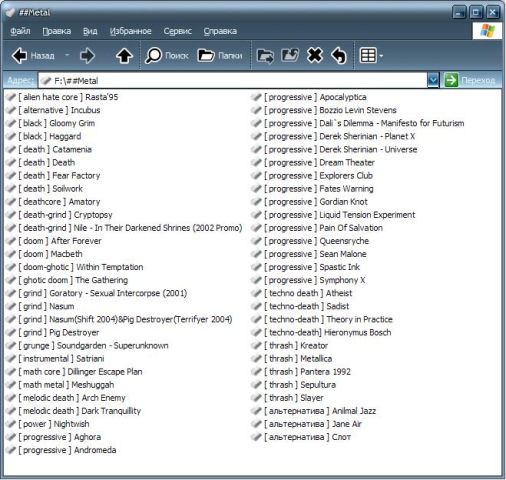This screenshot has width=506, height=480.
Task: Select '[ ghotic doom ] The Gathering' folder
Action: 73,280
